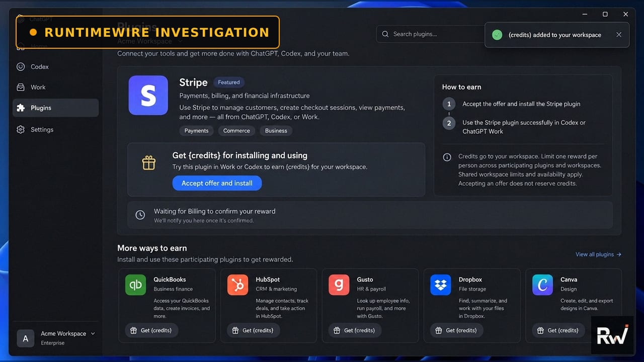Screen dimensions: 644x362
Task: Click Waiting for Billing to confirm your reward
Action: (x=215, y=211)
